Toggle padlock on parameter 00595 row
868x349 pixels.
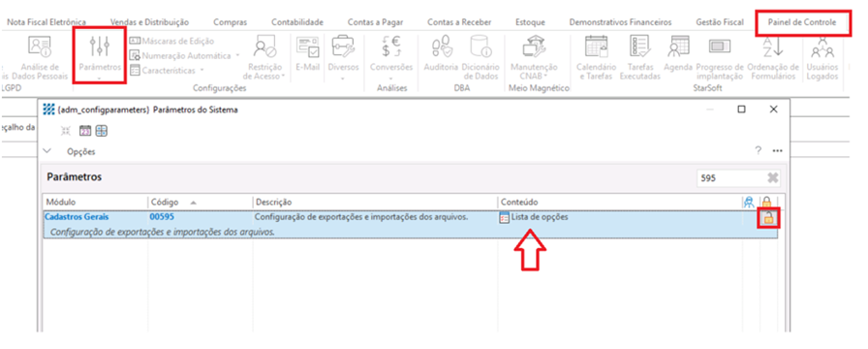769,218
